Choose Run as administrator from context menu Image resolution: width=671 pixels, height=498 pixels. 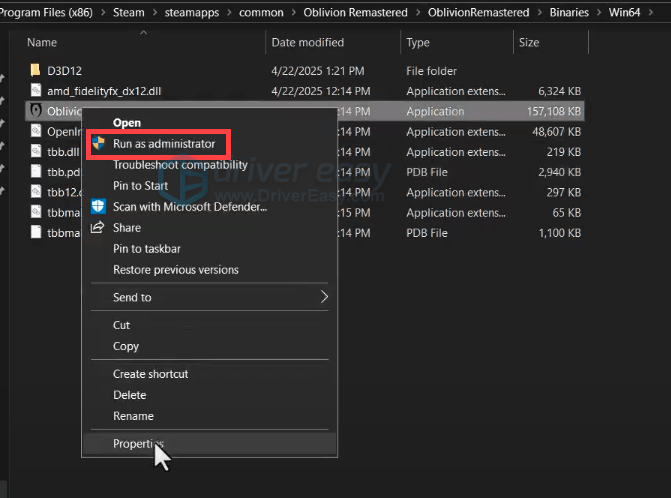[163, 144]
